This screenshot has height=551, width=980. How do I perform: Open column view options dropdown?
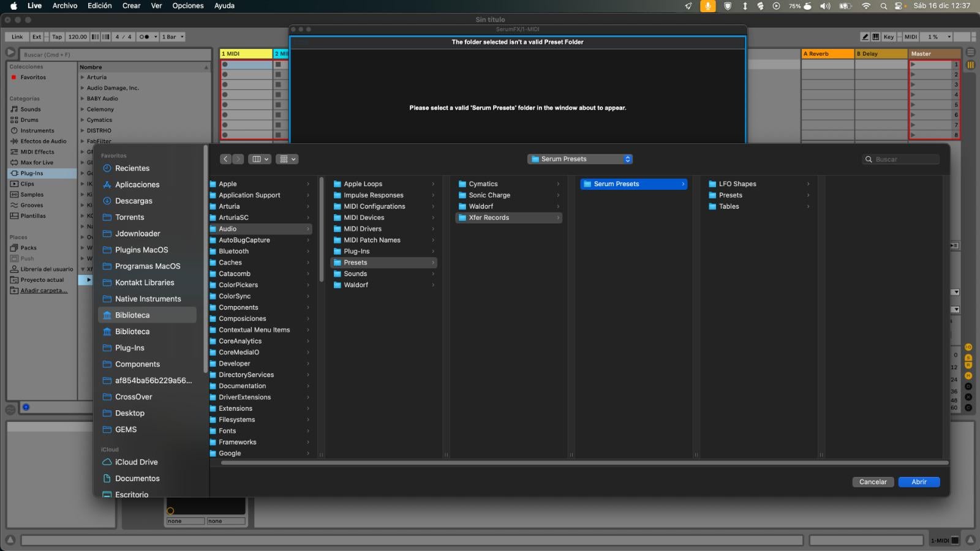point(260,159)
